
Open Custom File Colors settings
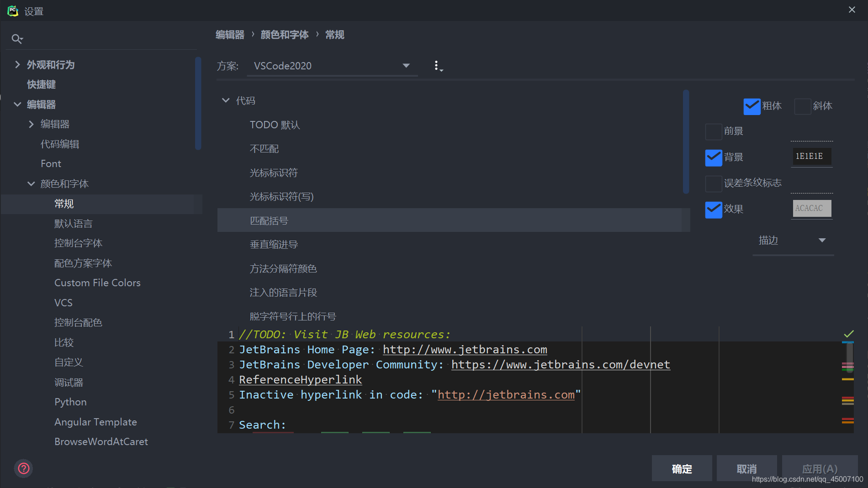point(97,283)
